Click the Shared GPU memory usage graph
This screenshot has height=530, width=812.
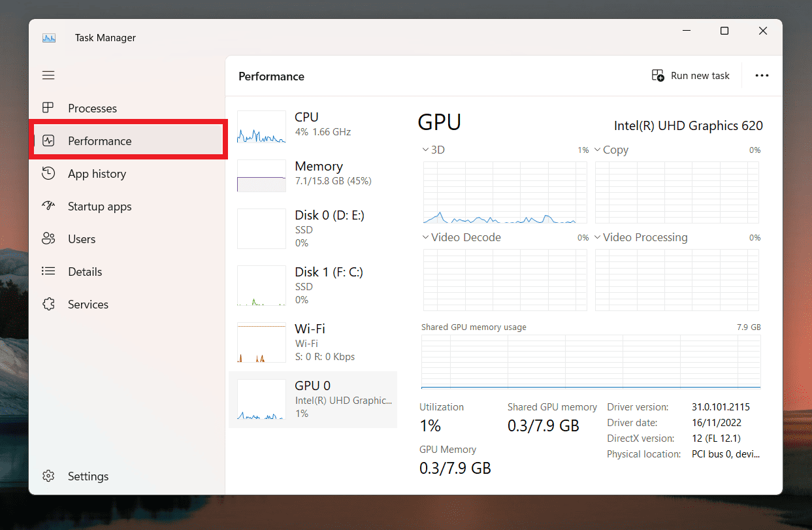591,361
